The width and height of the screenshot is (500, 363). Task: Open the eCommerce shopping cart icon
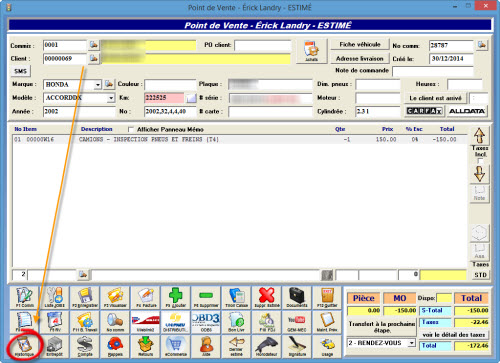[175, 346]
